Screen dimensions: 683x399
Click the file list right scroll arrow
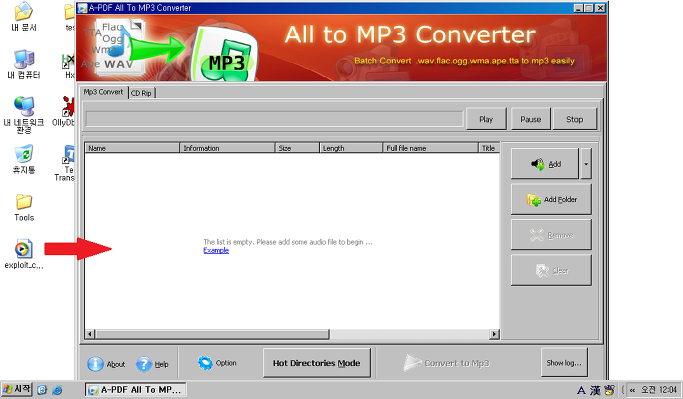[494, 334]
